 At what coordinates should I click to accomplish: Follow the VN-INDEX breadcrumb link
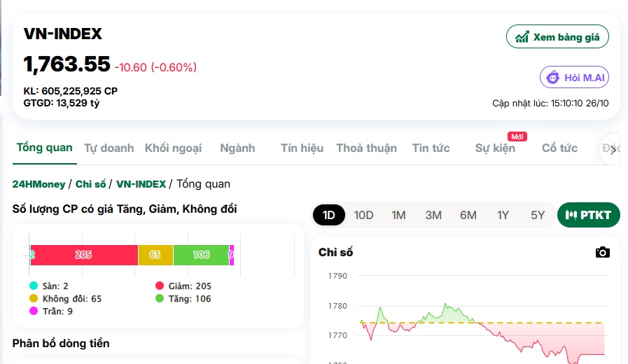pyautogui.click(x=141, y=184)
